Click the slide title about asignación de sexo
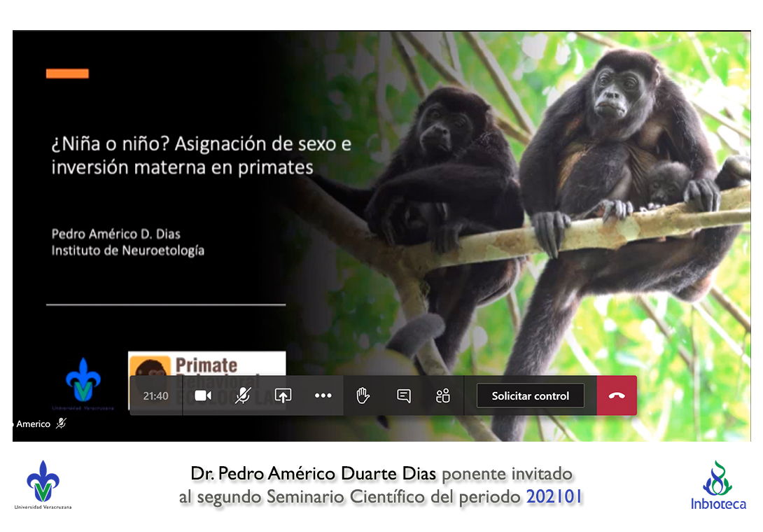Viewport: 763px width, 532px height. 201,156
